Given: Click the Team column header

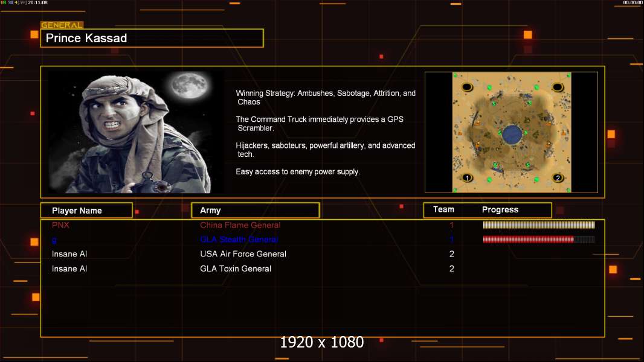Looking at the screenshot, I should pos(443,209).
